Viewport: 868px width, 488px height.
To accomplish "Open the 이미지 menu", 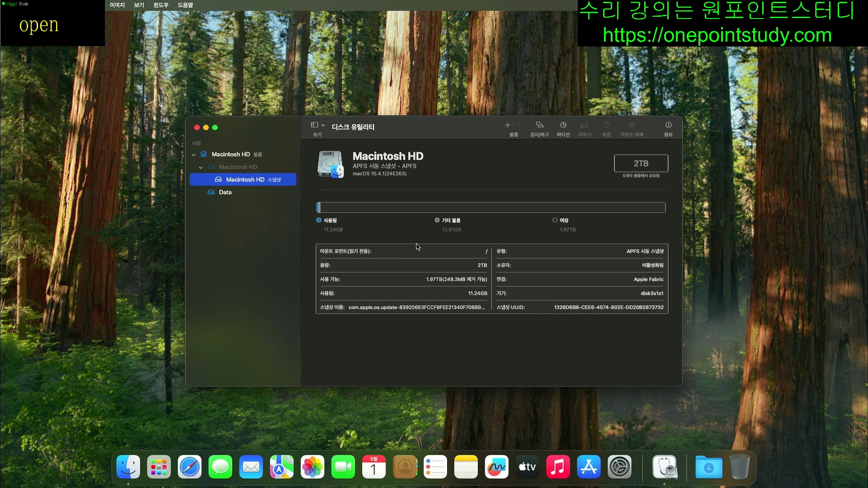I will (x=117, y=5).
